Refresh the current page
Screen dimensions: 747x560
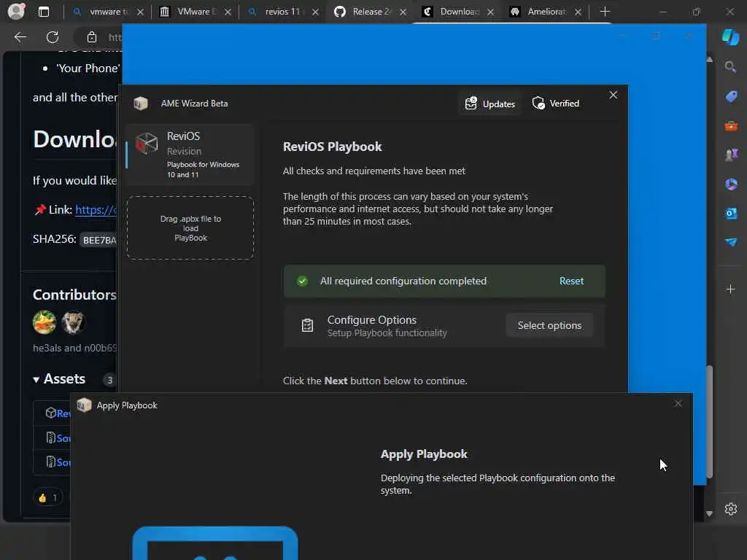tap(53, 37)
